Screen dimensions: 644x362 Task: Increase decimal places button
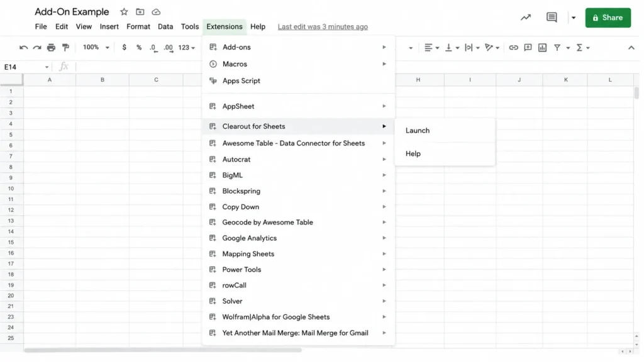click(169, 48)
